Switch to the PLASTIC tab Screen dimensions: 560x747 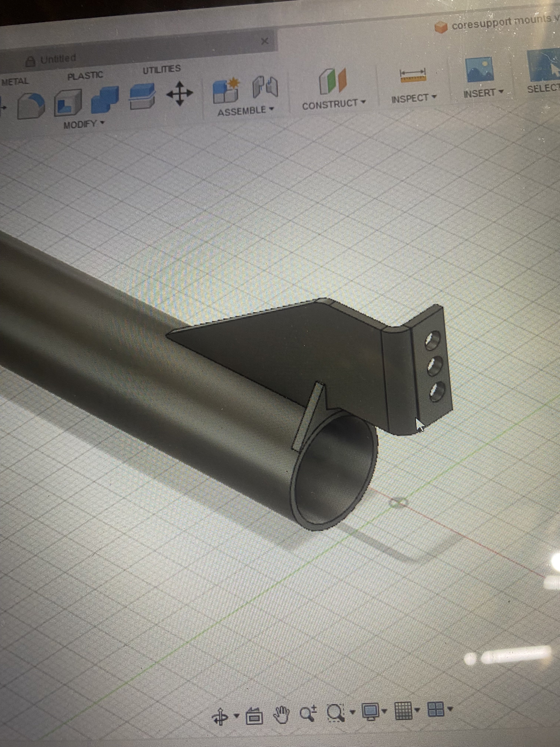[85, 76]
